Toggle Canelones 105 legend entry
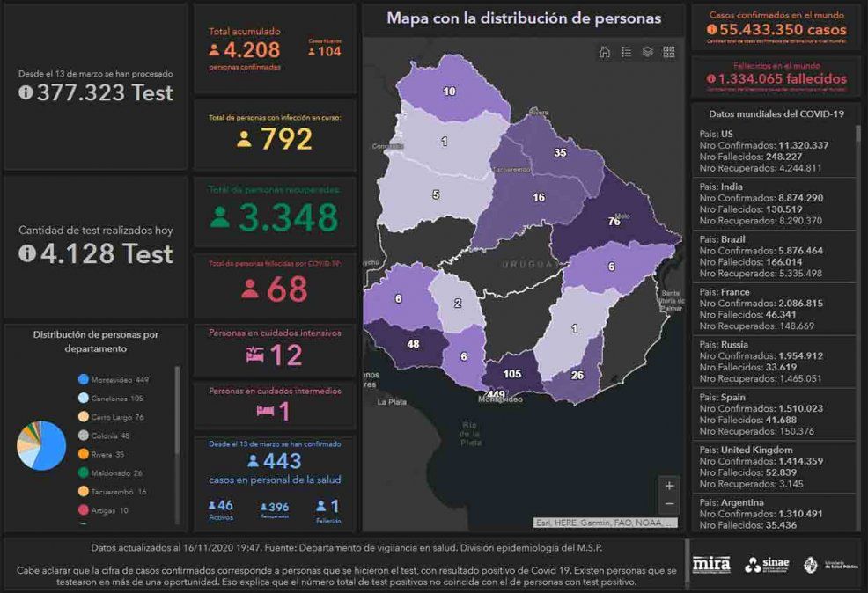This screenshot has height=593, width=868. point(111,399)
